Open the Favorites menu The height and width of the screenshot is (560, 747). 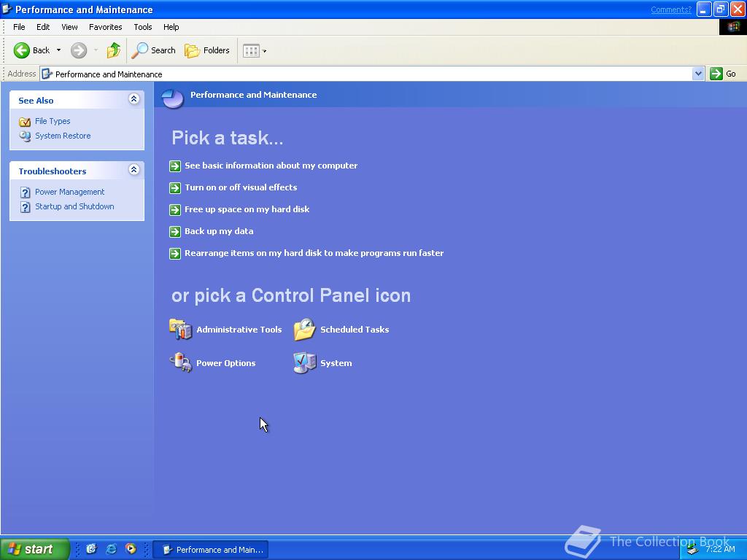coord(105,27)
